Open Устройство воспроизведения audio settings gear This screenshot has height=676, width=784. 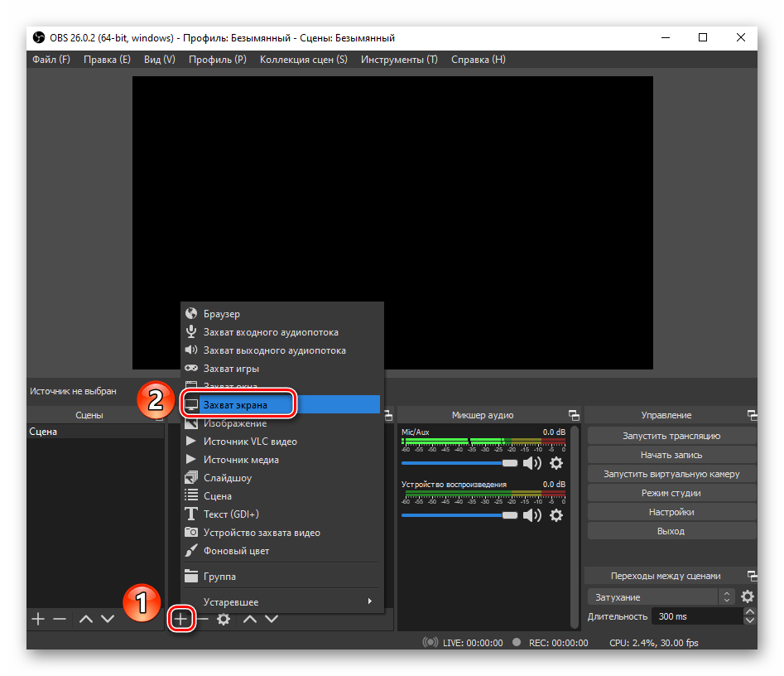556,515
